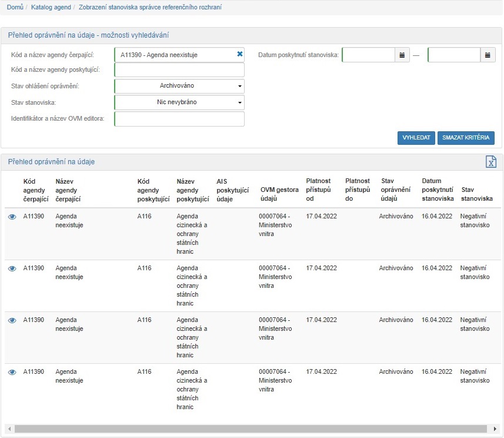504x438 pixels.
Task: Focus the Kód a název agendy poskytující field
Action: 179,70
